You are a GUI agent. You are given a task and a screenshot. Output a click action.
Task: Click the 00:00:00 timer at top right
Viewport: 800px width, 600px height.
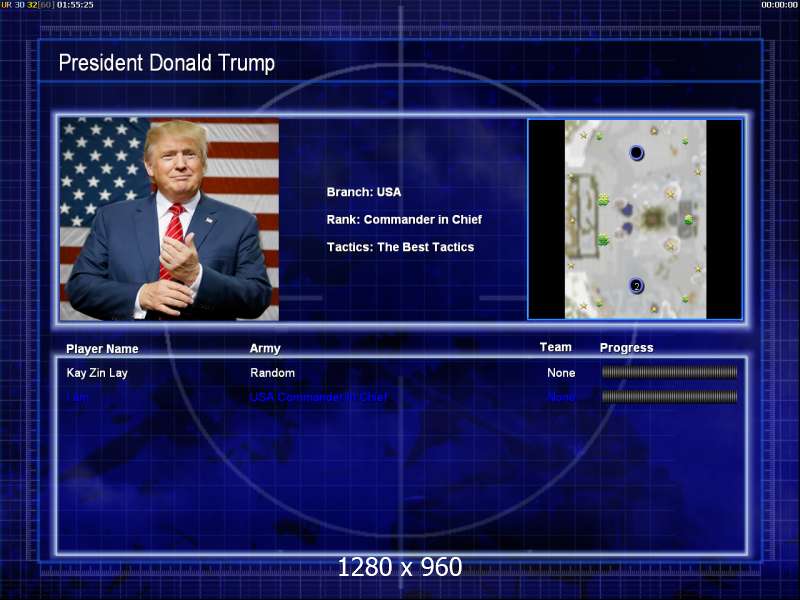click(779, 5)
